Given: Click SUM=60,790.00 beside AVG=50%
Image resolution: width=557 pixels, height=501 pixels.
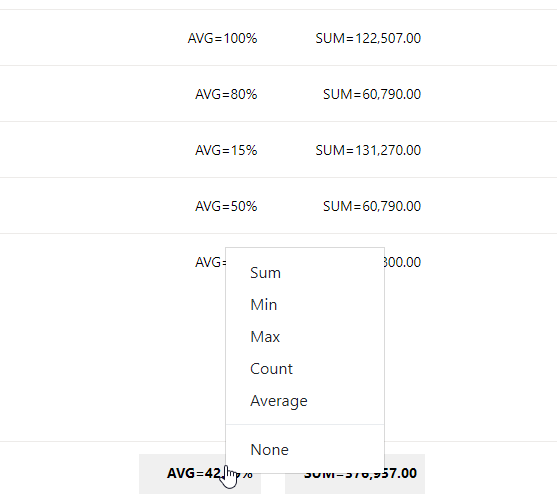Looking at the screenshot, I should pyautogui.click(x=372, y=206).
